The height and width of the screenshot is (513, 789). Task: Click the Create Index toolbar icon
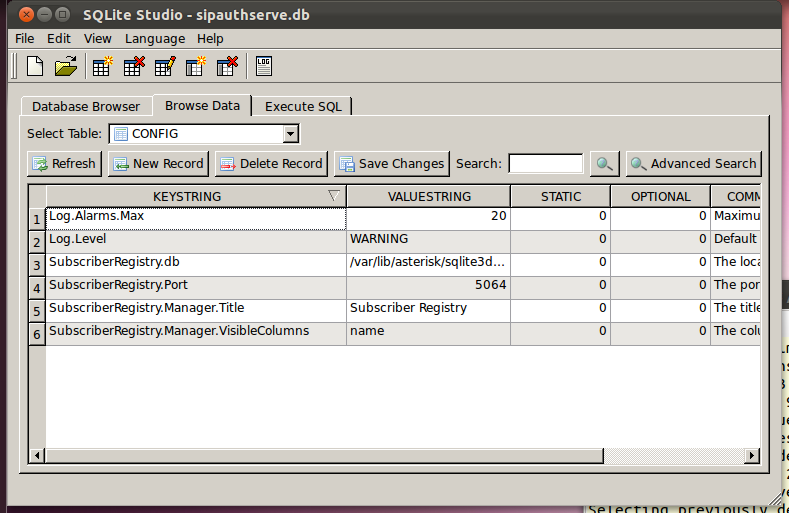(196, 67)
